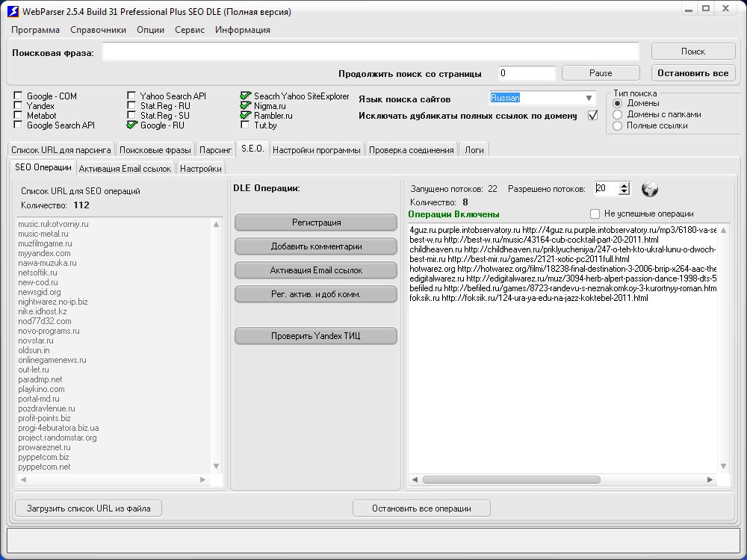Click the results pane horizontal scrollbar thumb
747x560 pixels.
[511, 479]
